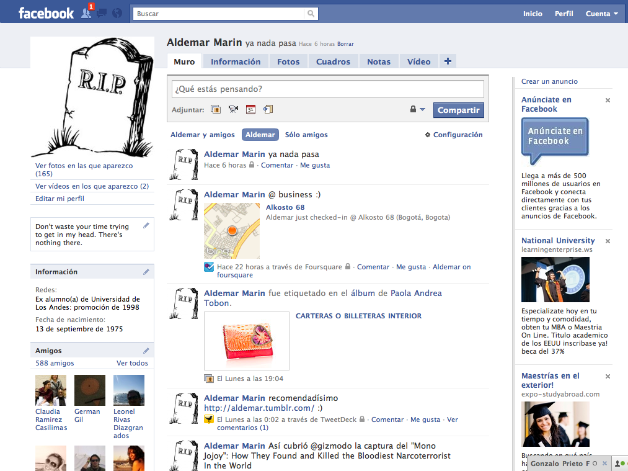Select the Aldemar wall filter
Screen dimensions: 628x471
coord(261,134)
